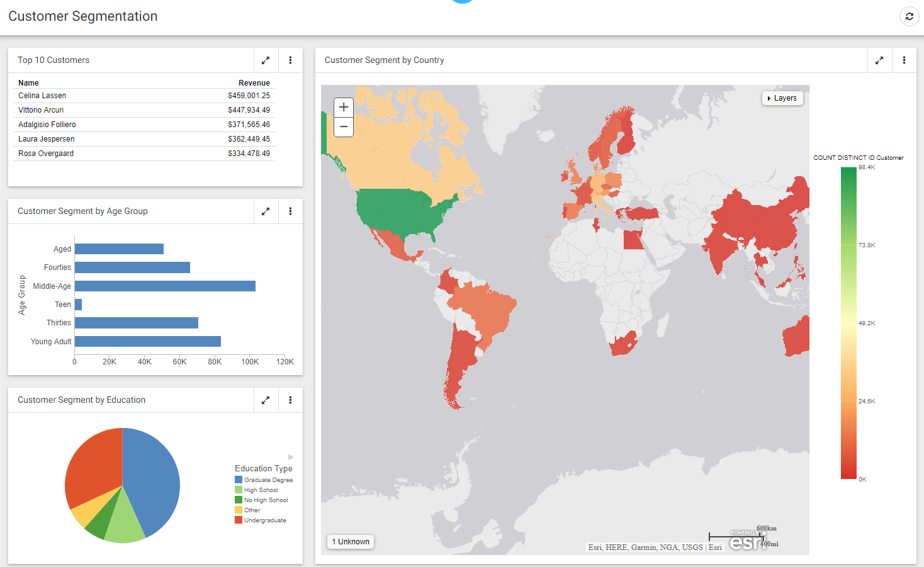924x567 pixels.
Task: Zoom in on the map
Action: [x=344, y=108]
